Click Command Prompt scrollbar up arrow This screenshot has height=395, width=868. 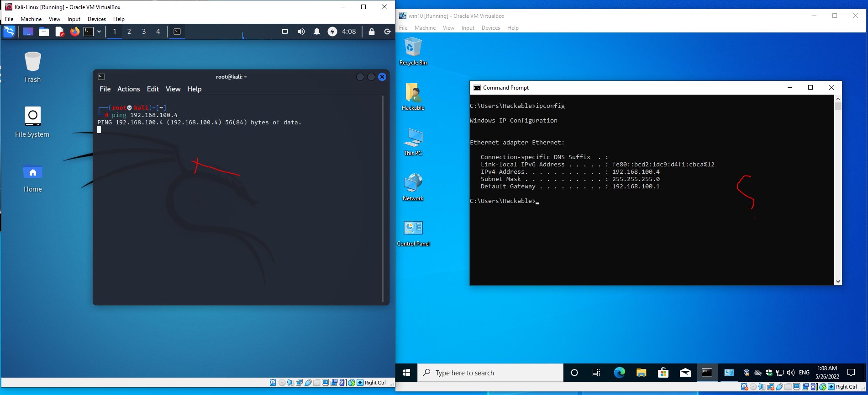pos(838,99)
